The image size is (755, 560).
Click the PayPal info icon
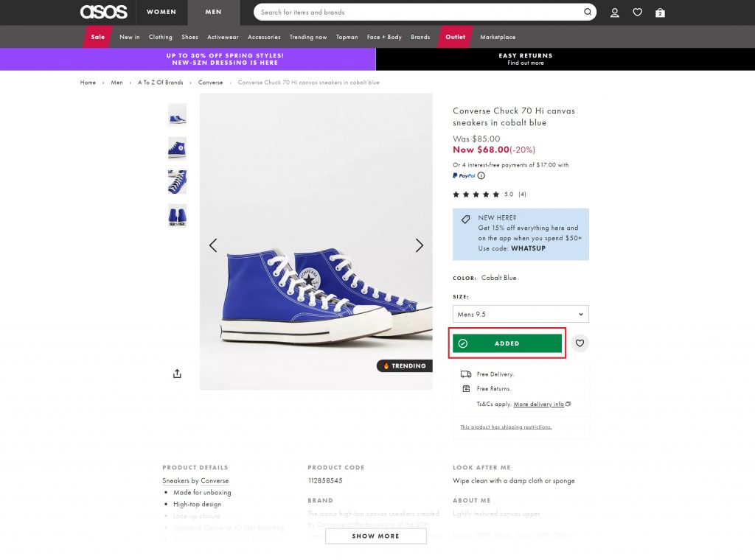tap(481, 175)
